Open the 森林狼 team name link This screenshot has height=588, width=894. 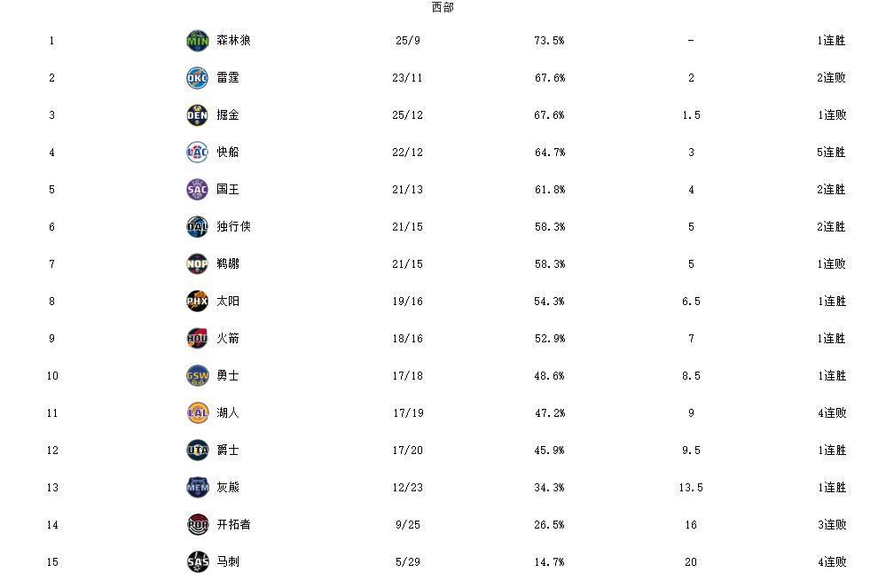coord(233,41)
